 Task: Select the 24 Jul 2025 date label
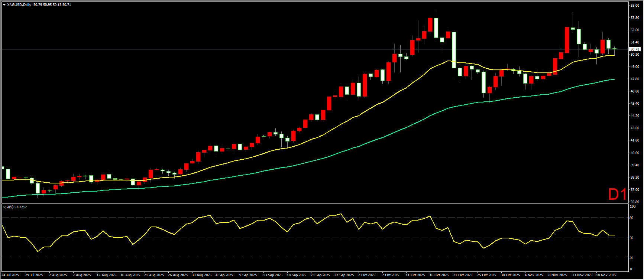[10, 275]
